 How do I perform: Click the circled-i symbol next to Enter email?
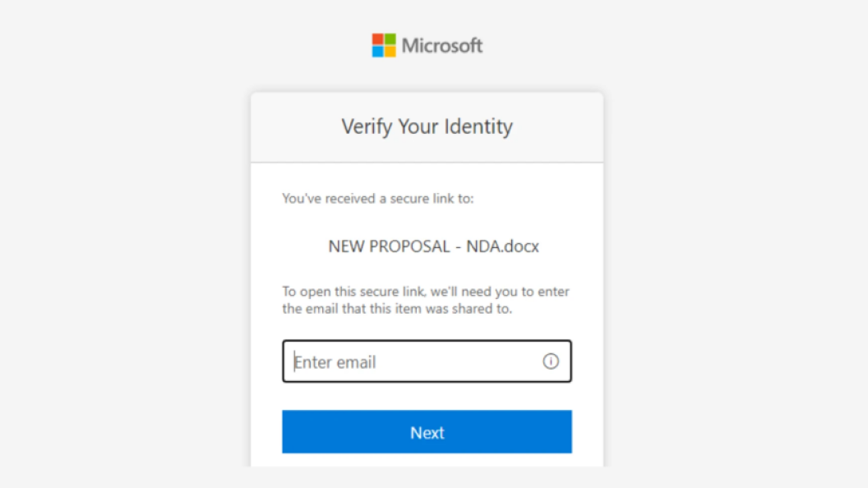pos(551,361)
